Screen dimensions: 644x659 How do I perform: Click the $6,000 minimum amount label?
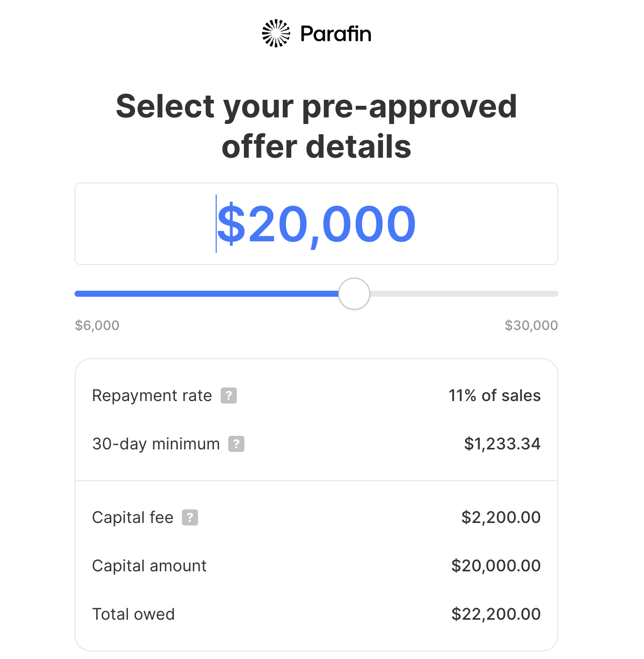pos(97,325)
